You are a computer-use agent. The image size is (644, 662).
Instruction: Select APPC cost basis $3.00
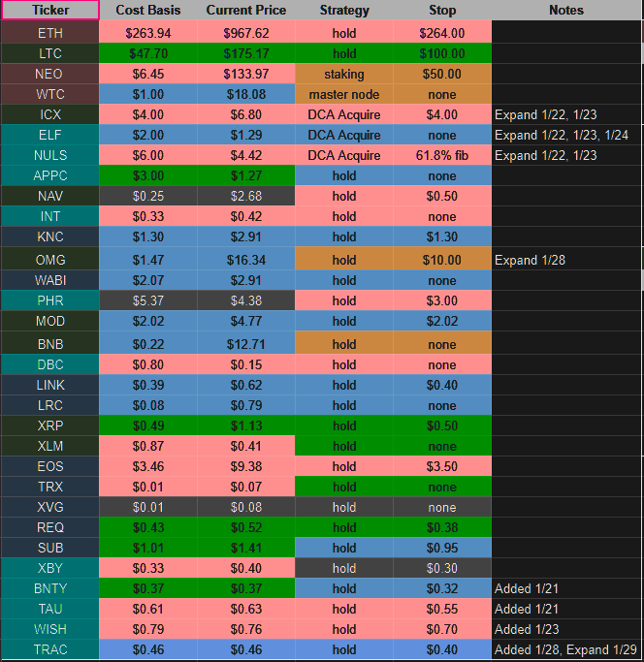tap(147, 175)
